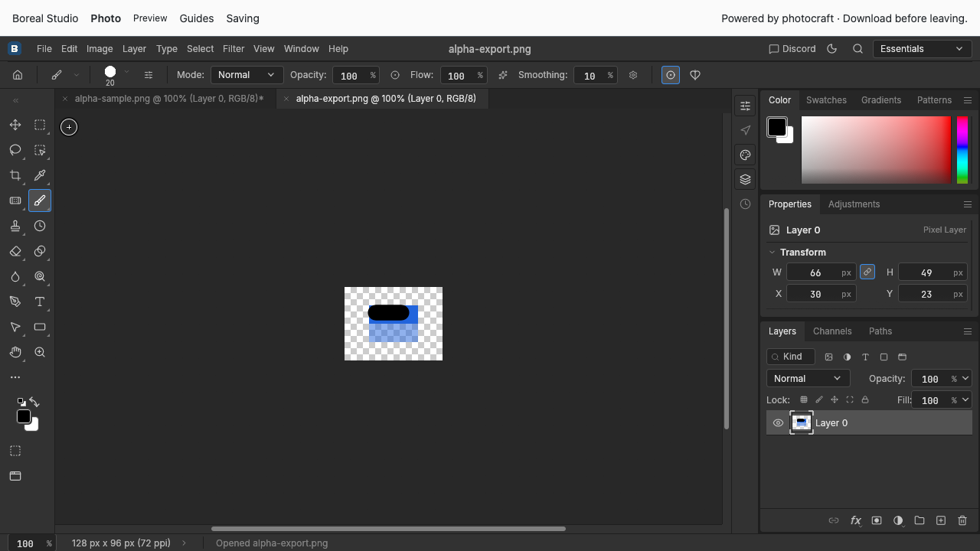980x551 pixels.
Task: Select the Lasso tool
Action: [x=15, y=150]
